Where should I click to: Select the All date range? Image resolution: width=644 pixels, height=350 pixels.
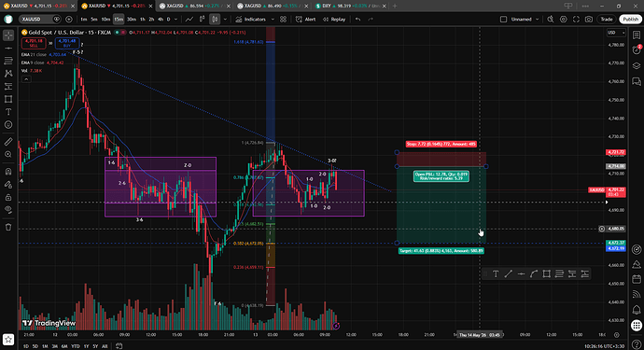(105, 346)
